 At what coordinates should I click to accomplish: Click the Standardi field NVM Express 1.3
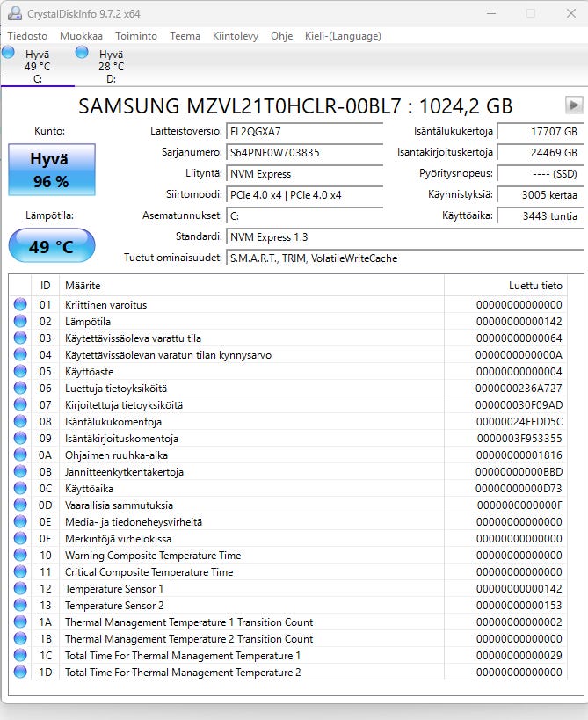point(404,237)
